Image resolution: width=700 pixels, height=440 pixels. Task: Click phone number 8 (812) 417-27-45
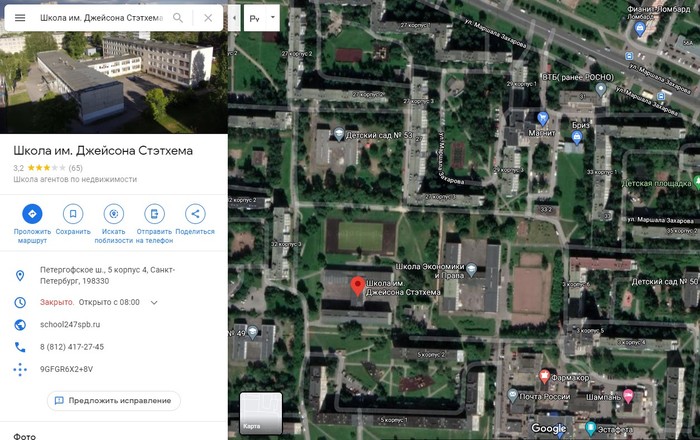72,347
